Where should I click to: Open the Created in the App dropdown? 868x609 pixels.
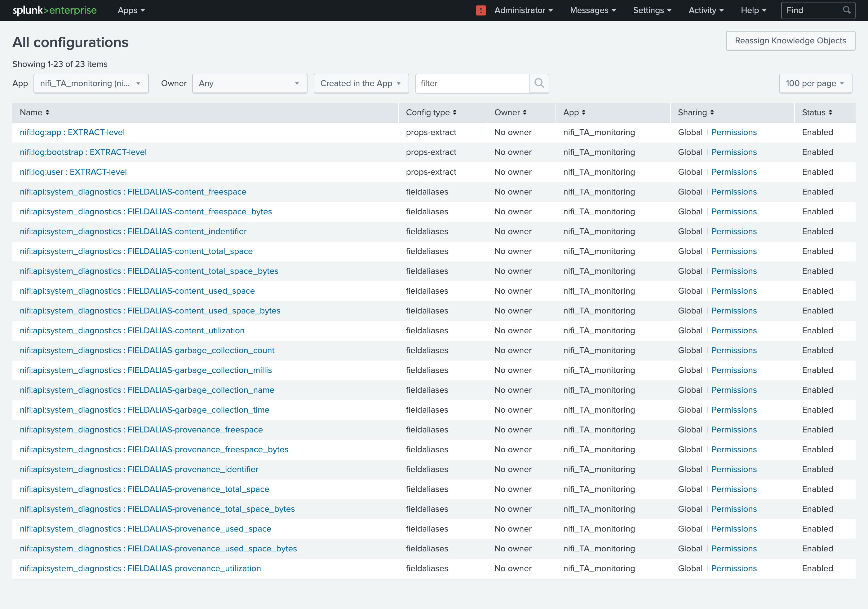[361, 84]
